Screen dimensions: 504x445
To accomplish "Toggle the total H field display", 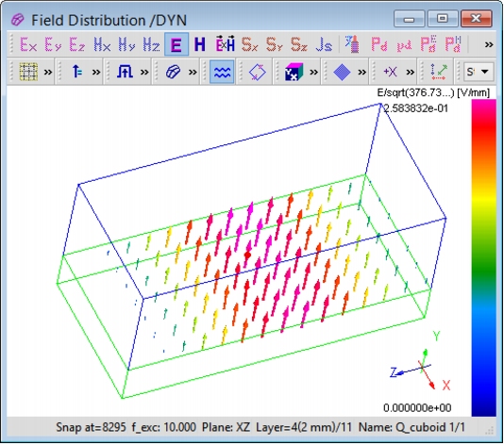I will pyautogui.click(x=199, y=44).
